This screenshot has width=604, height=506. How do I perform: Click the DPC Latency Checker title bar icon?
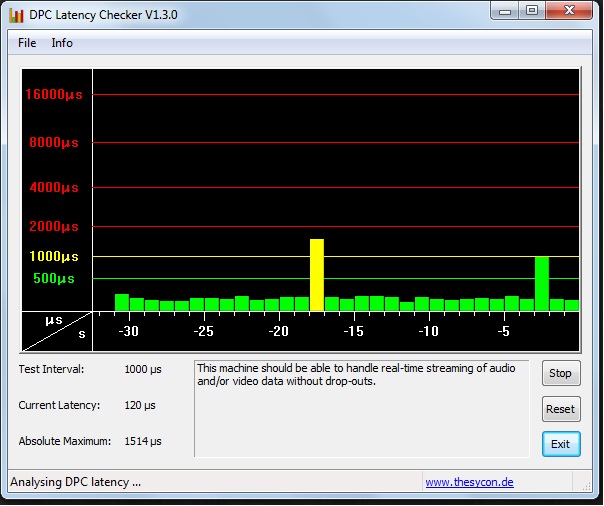(x=17, y=15)
